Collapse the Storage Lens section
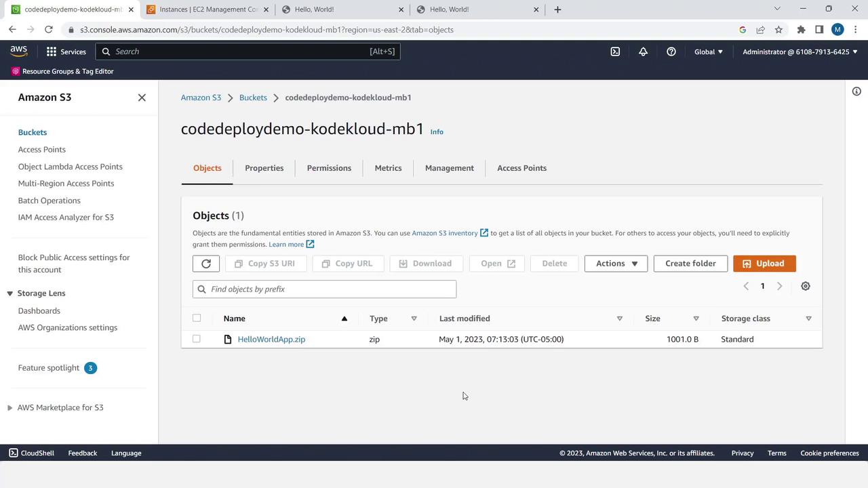This screenshot has width=868, height=488. tap(10, 293)
